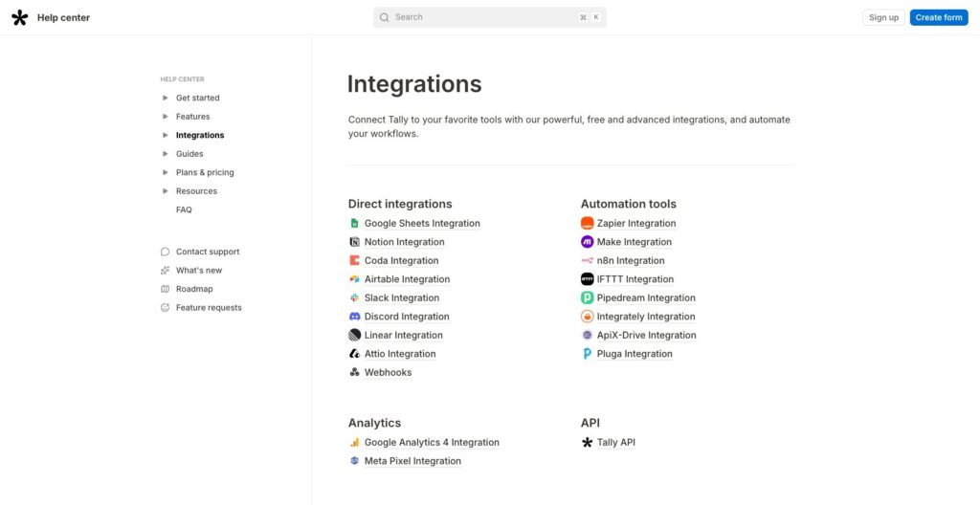Click the Attio icon
Screen dimensions: 980x505
click(354, 354)
